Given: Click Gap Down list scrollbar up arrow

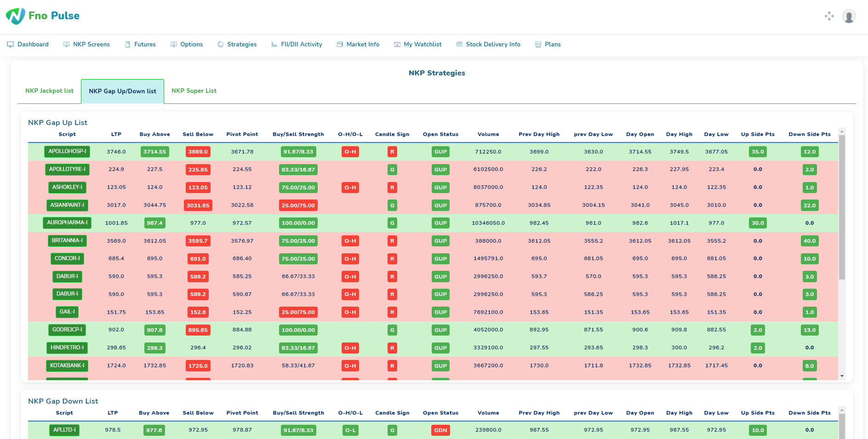Looking at the screenshot, I should [x=842, y=410].
